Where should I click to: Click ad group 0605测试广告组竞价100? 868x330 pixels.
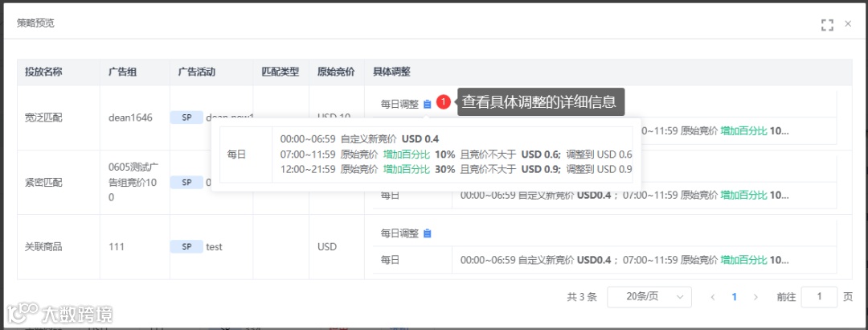[134, 182]
